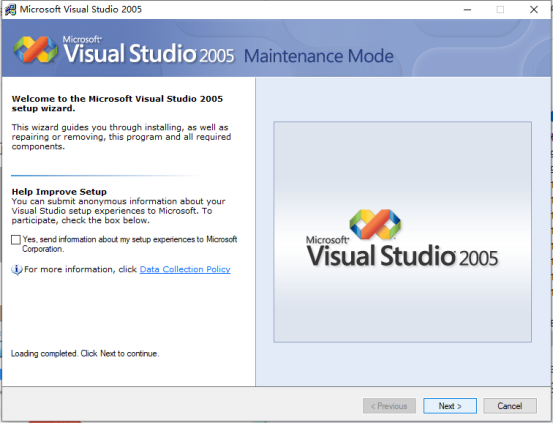Click the info icon beside For more information

(x=17, y=270)
